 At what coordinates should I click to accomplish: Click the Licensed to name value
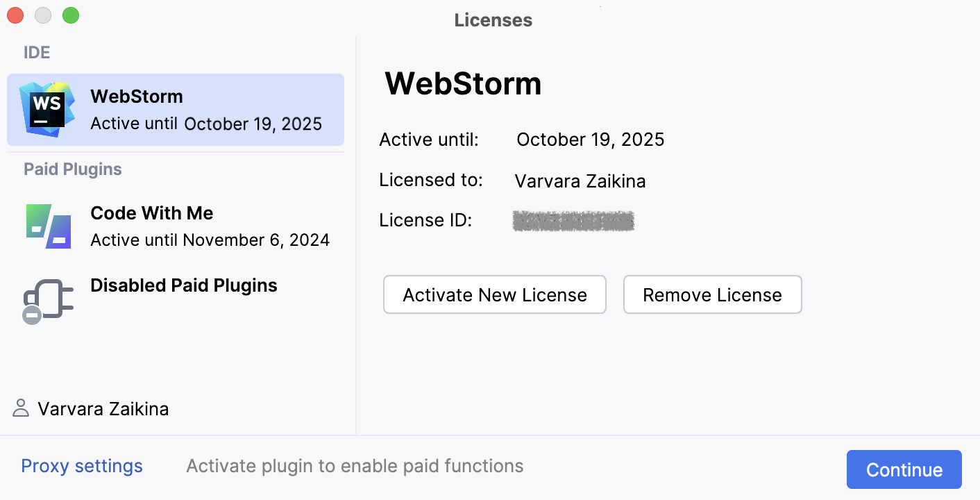pos(580,181)
